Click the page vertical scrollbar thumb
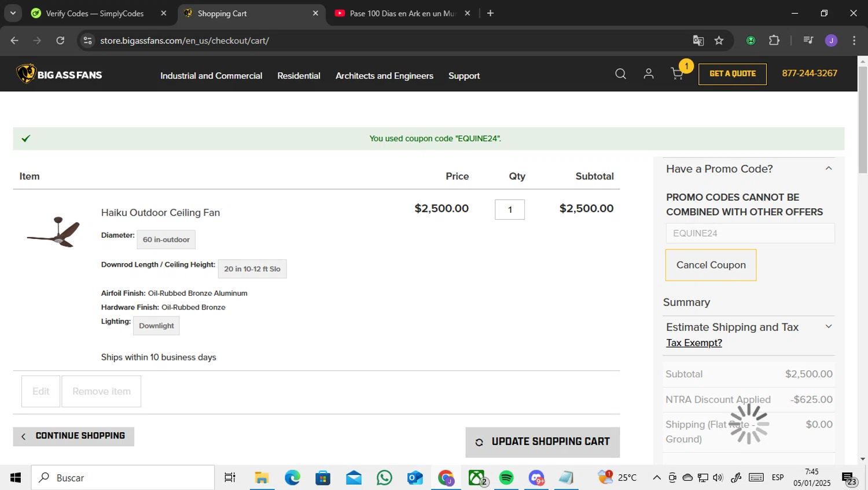This screenshot has width=868, height=490. (x=863, y=120)
